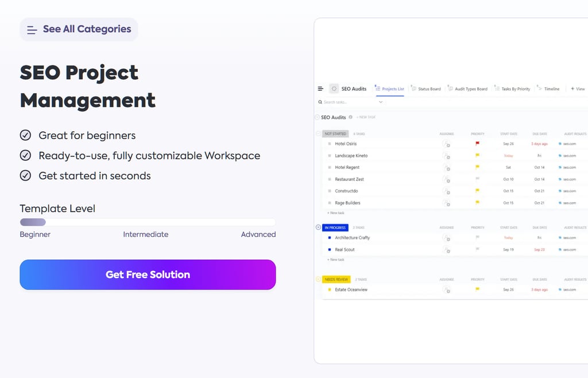Screen dimensions: 588x378
Task: Click the settings gear beside SEO Audits
Action: (335, 88)
